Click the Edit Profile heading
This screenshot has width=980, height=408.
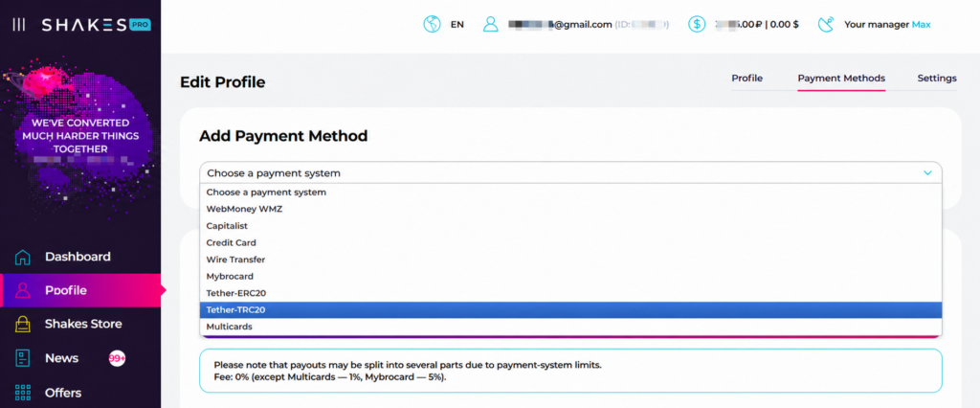point(222,82)
